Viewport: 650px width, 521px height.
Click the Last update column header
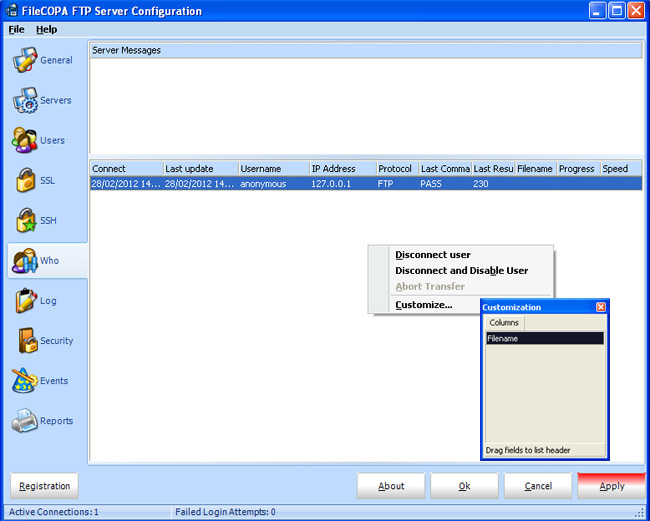(201, 169)
